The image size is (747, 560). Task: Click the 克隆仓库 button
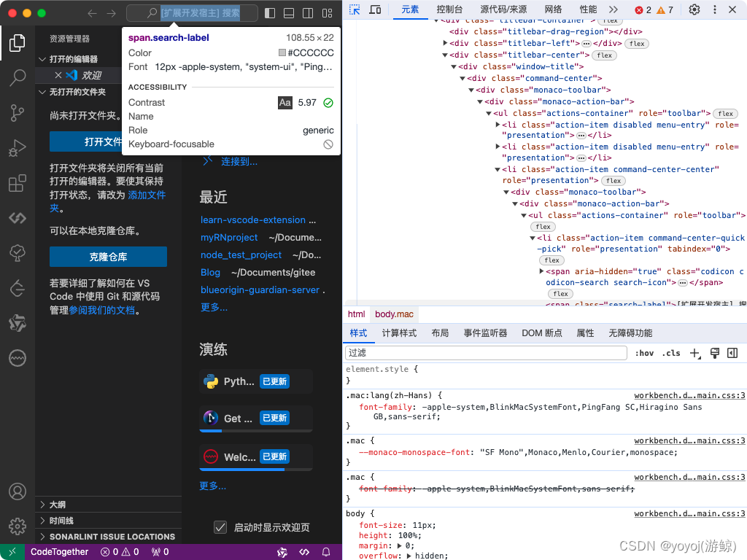(108, 257)
